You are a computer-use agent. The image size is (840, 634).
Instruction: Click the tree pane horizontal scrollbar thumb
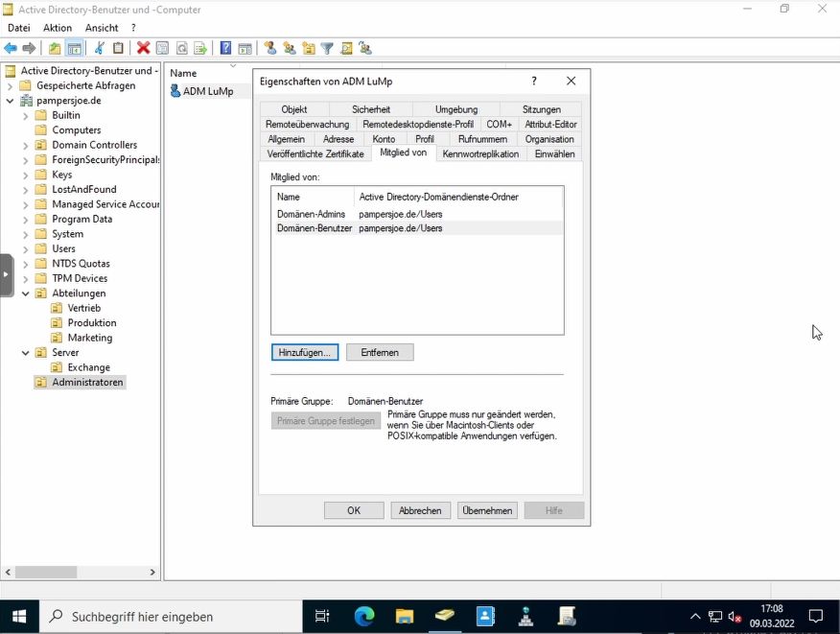click(x=45, y=573)
